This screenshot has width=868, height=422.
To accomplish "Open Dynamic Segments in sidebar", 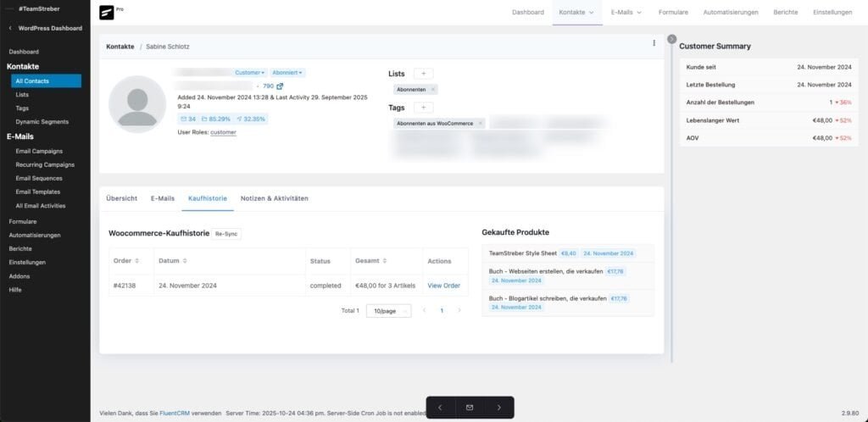I will (42, 122).
